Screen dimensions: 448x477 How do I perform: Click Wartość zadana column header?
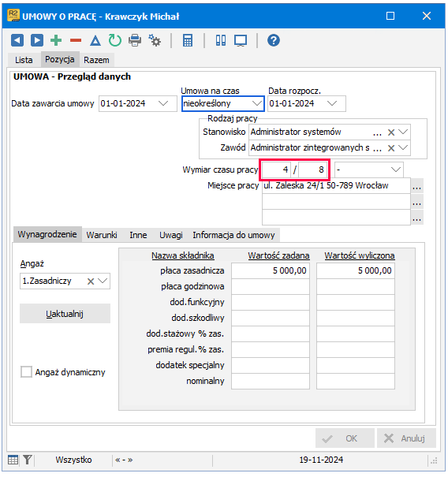[x=278, y=255]
